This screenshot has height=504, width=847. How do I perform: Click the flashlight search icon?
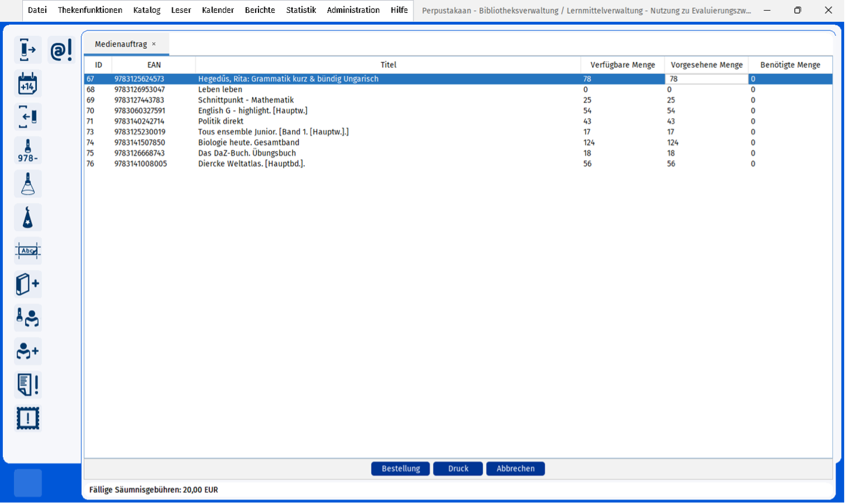28,184
